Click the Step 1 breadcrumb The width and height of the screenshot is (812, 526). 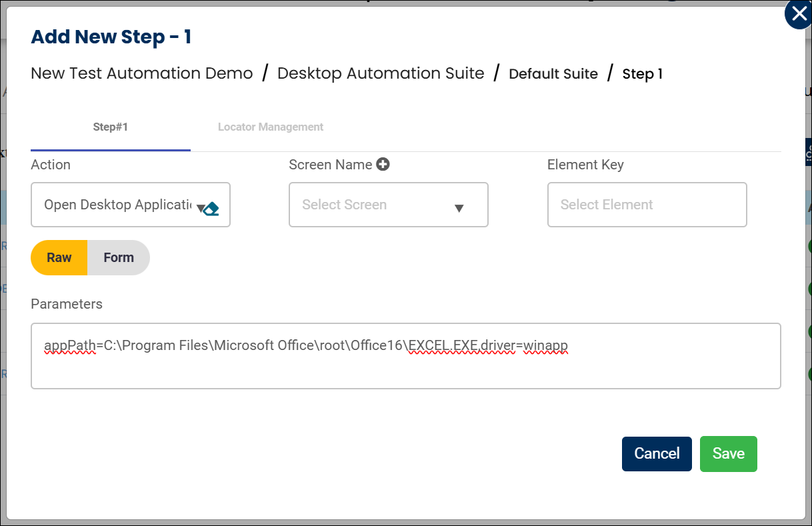(642, 74)
